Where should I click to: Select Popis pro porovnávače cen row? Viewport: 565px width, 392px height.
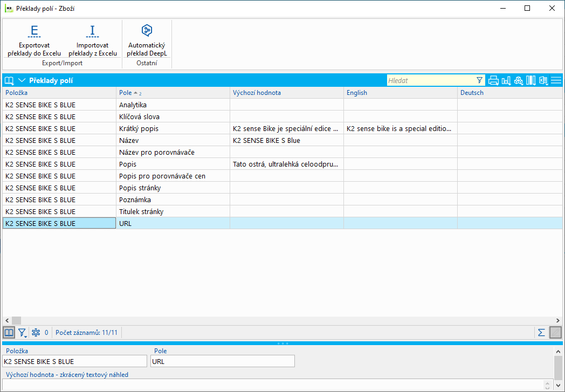click(282, 176)
